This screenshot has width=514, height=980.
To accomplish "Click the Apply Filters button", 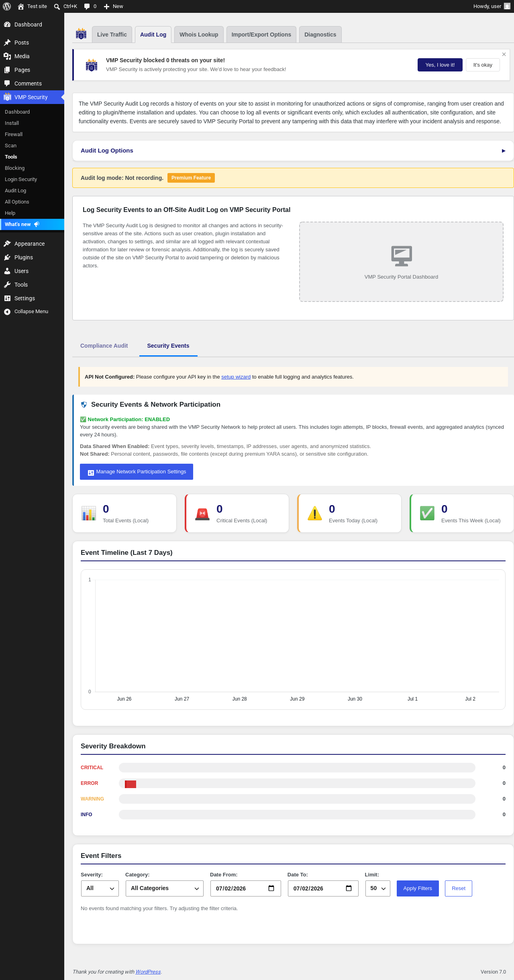I will click(418, 888).
